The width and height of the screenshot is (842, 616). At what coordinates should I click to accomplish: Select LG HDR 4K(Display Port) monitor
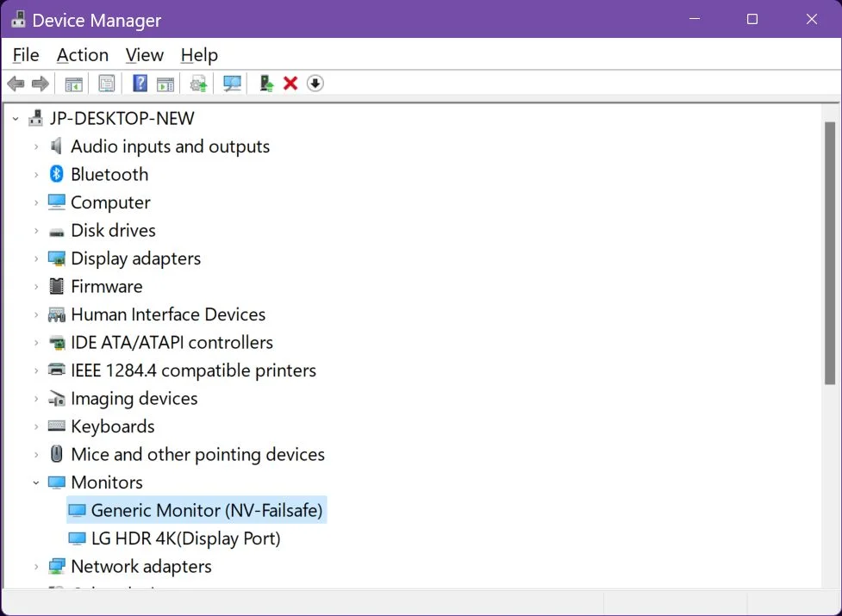186,538
